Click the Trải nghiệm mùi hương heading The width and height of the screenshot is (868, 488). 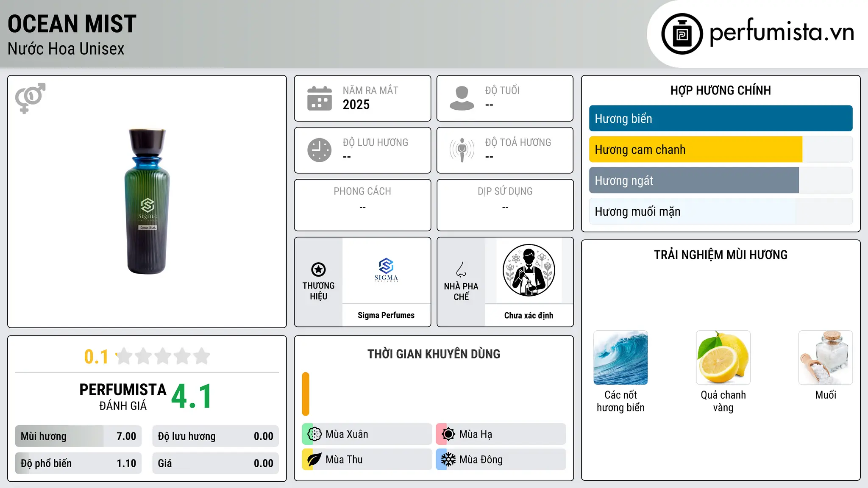[721, 255]
